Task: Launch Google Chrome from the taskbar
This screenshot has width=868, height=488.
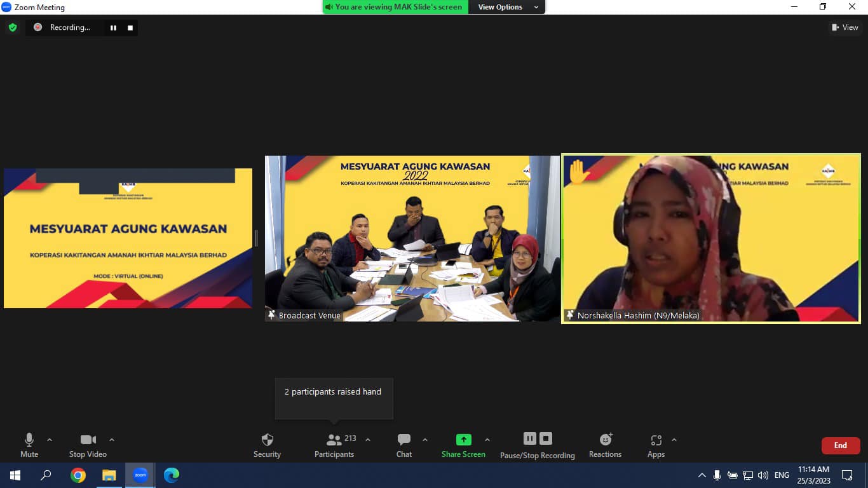Action: [78, 475]
